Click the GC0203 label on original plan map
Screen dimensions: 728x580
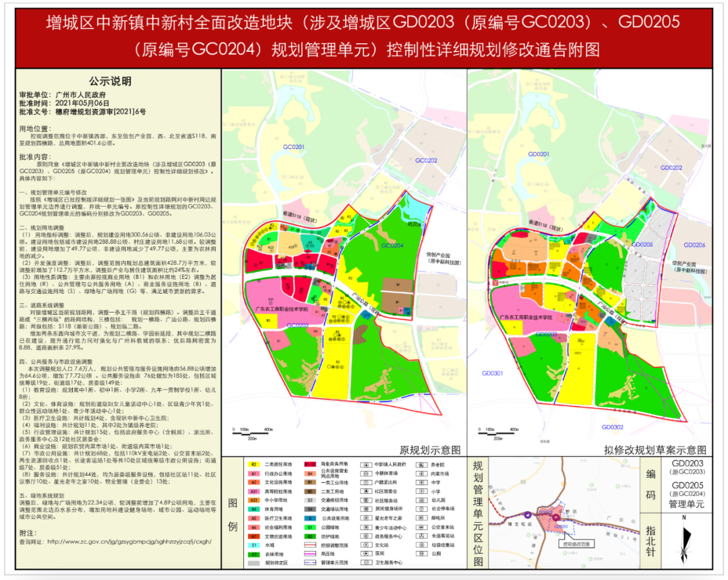point(298,325)
